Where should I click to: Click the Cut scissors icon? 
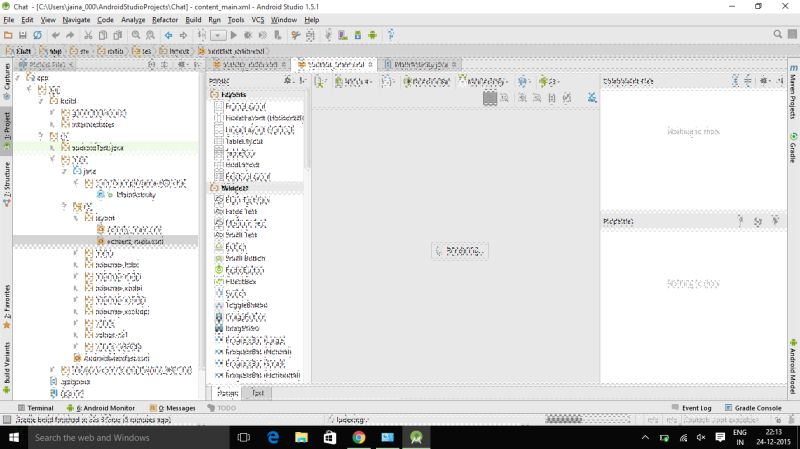pyautogui.click(x=88, y=35)
